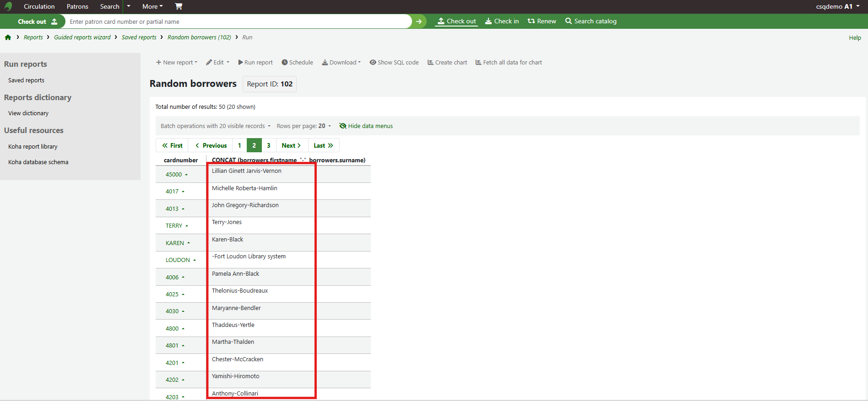The width and height of the screenshot is (868, 401).
Task: Open data menu for cardnumber 4025
Action: coord(175,294)
